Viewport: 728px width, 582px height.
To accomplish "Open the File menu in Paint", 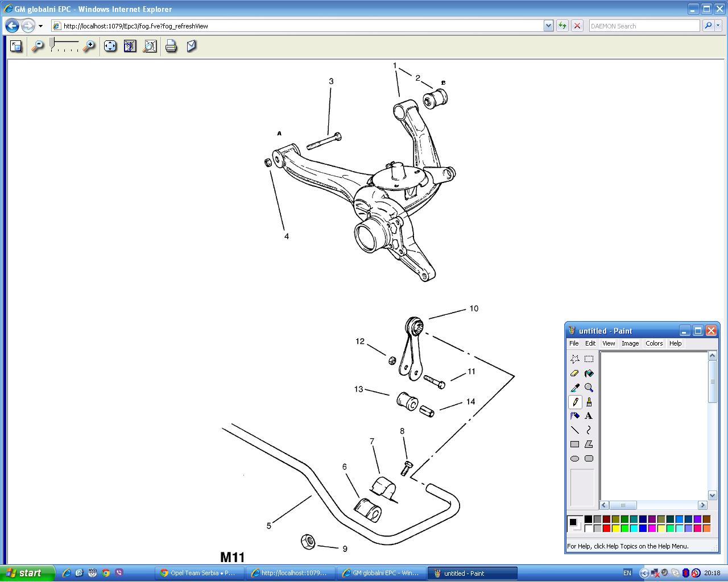I will (574, 343).
